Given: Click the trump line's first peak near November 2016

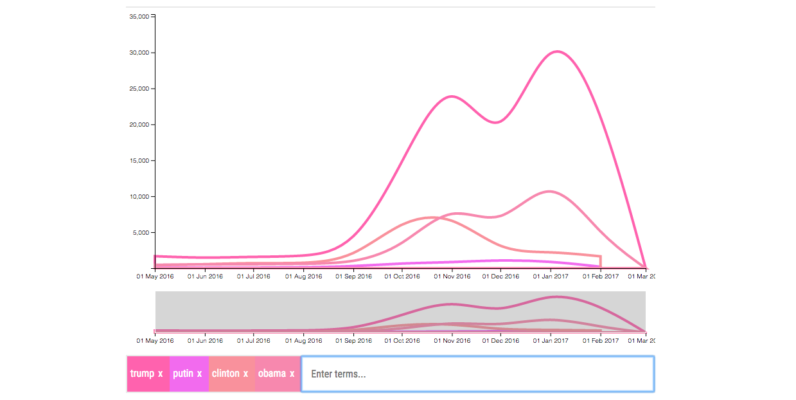Looking at the screenshot, I should pos(453,97).
